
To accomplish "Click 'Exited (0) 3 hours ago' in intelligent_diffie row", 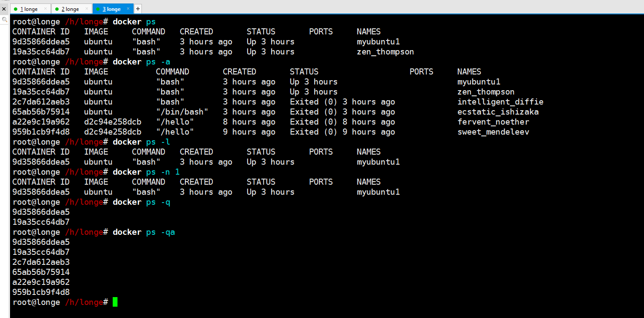I will 342,102.
